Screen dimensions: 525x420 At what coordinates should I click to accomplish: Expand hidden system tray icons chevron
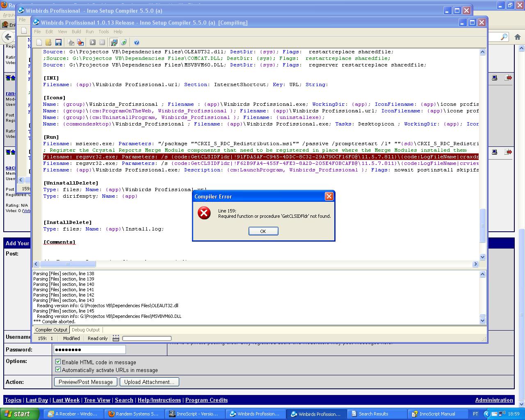[x=486, y=414]
